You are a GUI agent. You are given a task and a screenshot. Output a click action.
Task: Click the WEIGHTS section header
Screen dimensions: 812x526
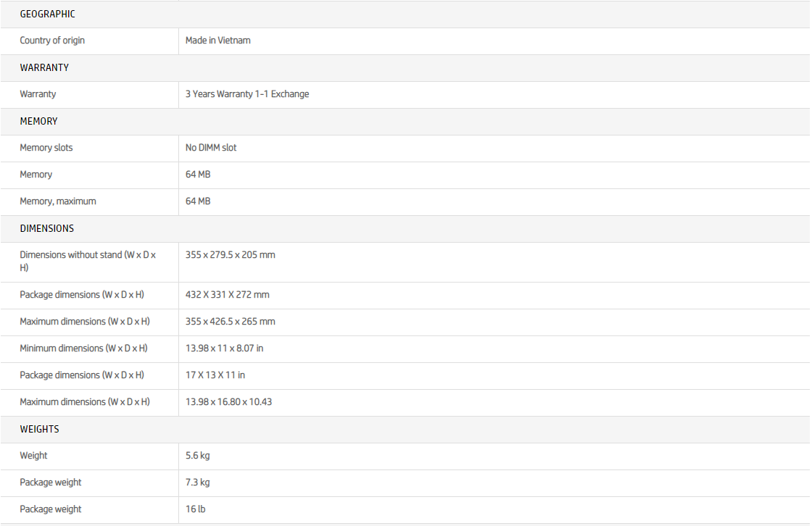pos(39,429)
